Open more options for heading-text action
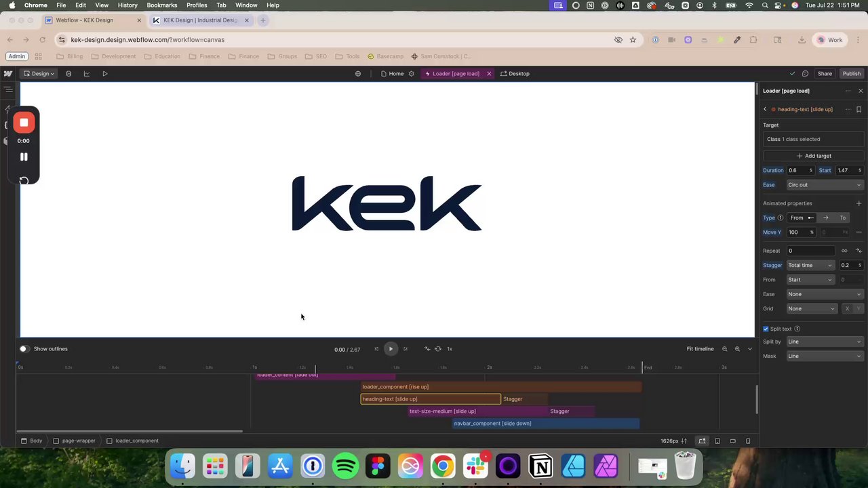This screenshot has width=868, height=488. pyautogui.click(x=848, y=109)
